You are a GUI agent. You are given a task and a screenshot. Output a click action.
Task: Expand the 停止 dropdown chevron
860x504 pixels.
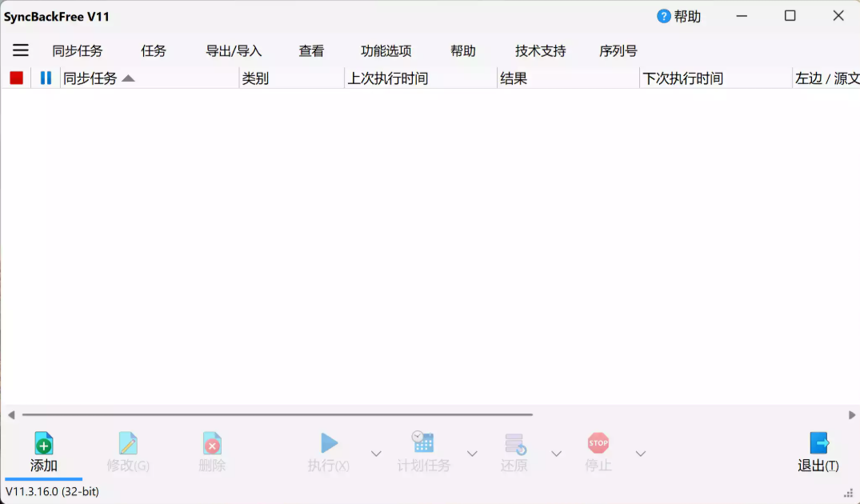pyautogui.click(x=640, y=452)
